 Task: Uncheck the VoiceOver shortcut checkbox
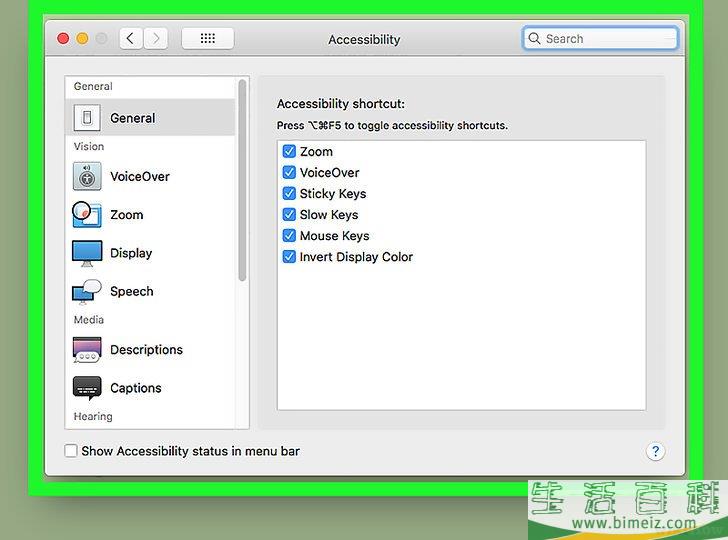[289, 173]
